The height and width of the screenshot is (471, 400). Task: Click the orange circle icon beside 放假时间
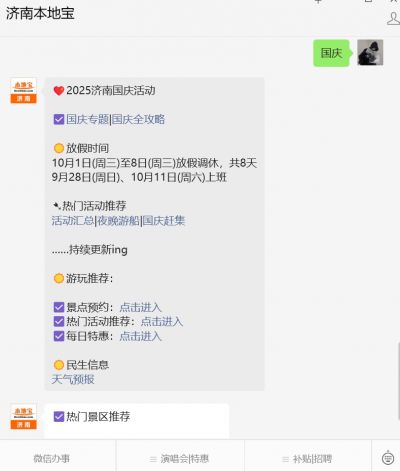click(59, 148)
